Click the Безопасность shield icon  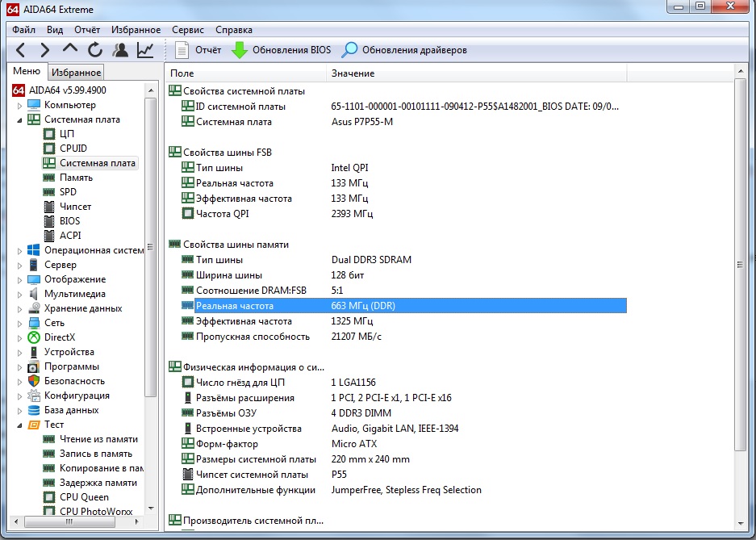pyautogui.click(x=34, y=381)
